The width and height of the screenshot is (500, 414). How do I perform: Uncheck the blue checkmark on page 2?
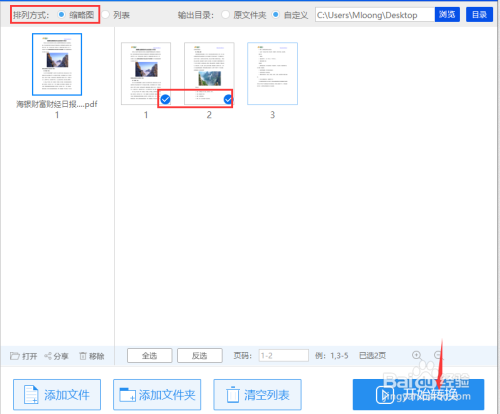pos(228,99)
